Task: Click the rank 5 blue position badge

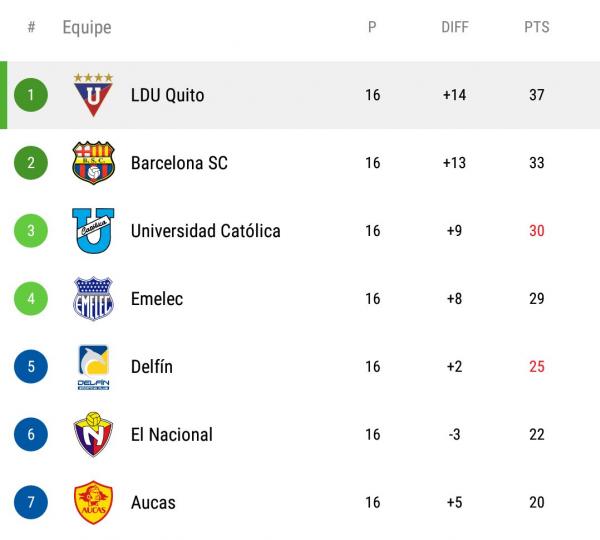Action: click(x=31, y=367)
